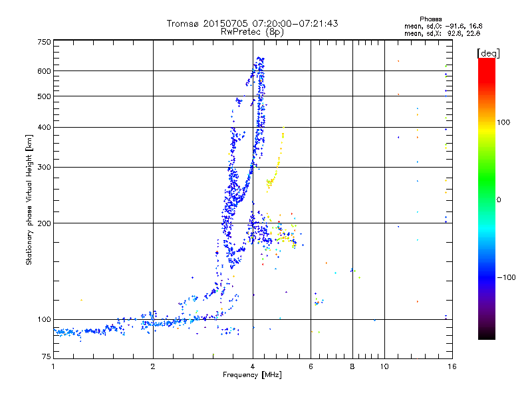Click the y-axis '500' tick label
This screenshot has width=532, height=399.
point(44,96)
